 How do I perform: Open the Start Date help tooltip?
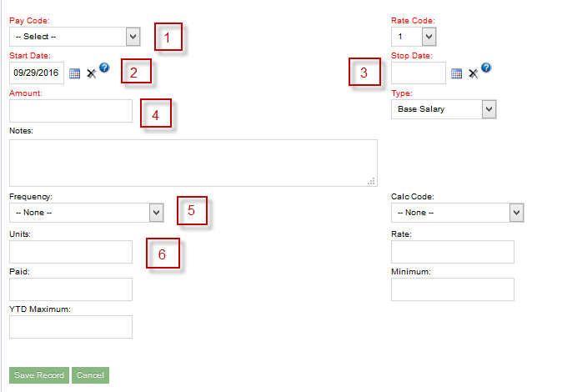pyautogui.click(x=104, y=68)
